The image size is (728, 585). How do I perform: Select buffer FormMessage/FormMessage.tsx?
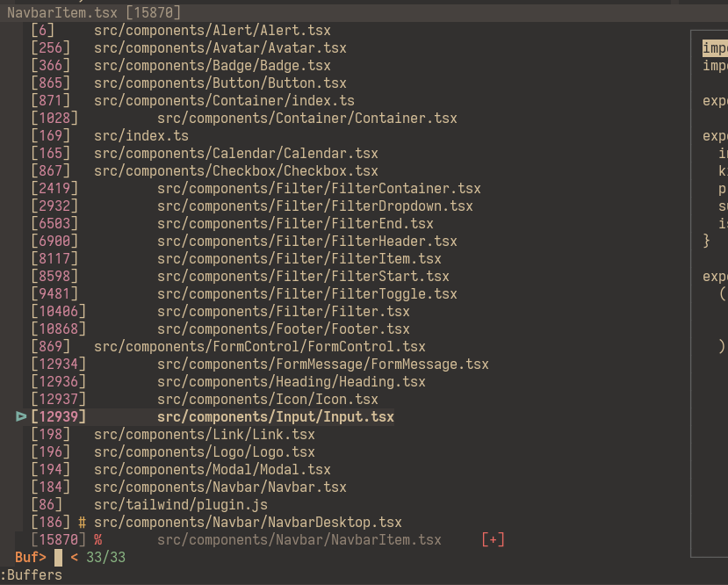pyautogui.click(x=322, y=365)
